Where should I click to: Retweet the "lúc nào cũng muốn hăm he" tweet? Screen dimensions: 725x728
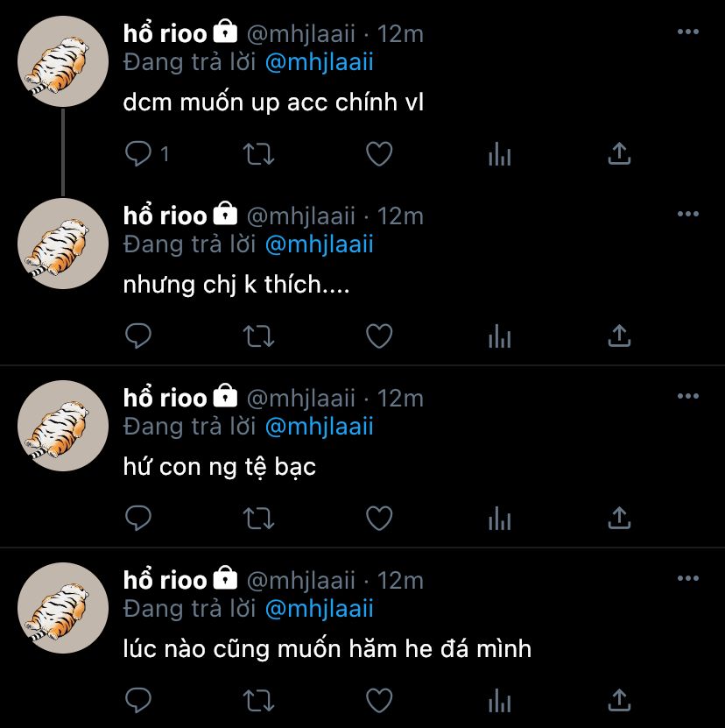257,700
